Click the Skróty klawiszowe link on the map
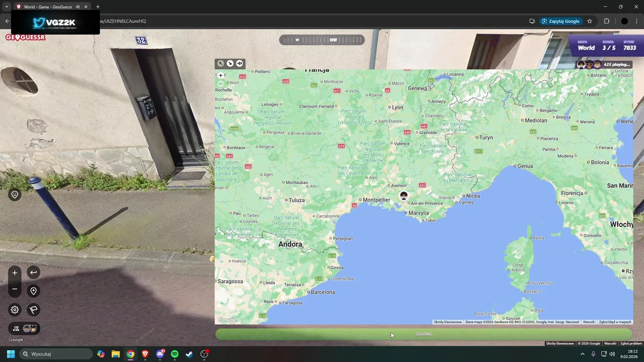 tap(448, 322)
